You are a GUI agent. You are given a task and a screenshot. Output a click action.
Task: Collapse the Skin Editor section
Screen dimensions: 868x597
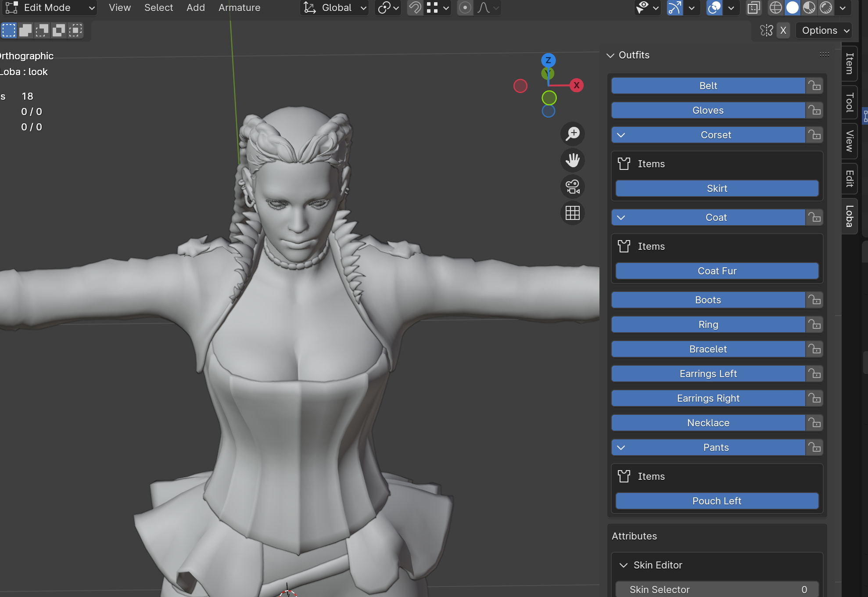pos(623,565)
